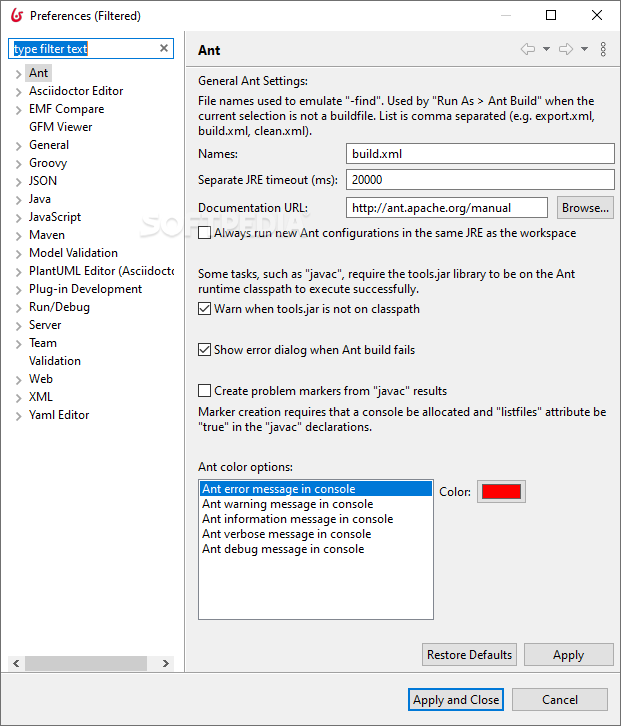This screenshot has width=621, height=726.
Task: Select JavaScript in the preferences tree
Action: [55, 217]
